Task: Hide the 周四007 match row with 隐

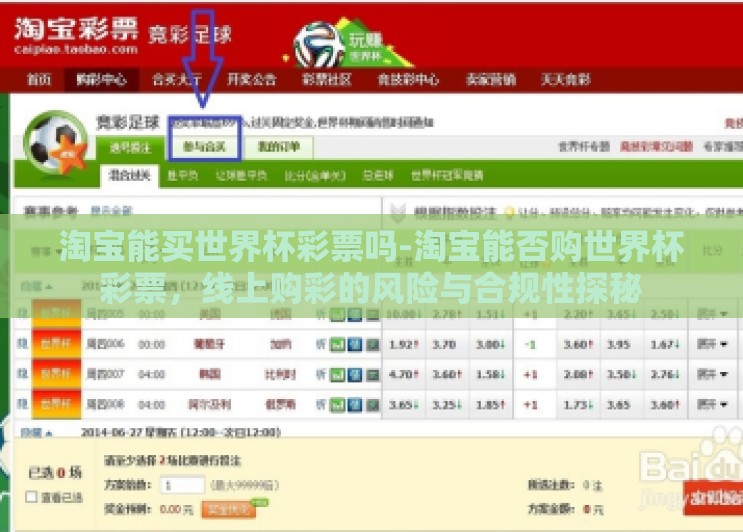Action: [x=22, y=374]
